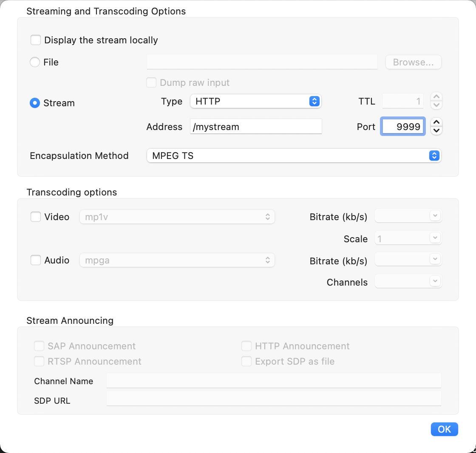
Task: Click the Channel Name text field
Action: point(273,381)
